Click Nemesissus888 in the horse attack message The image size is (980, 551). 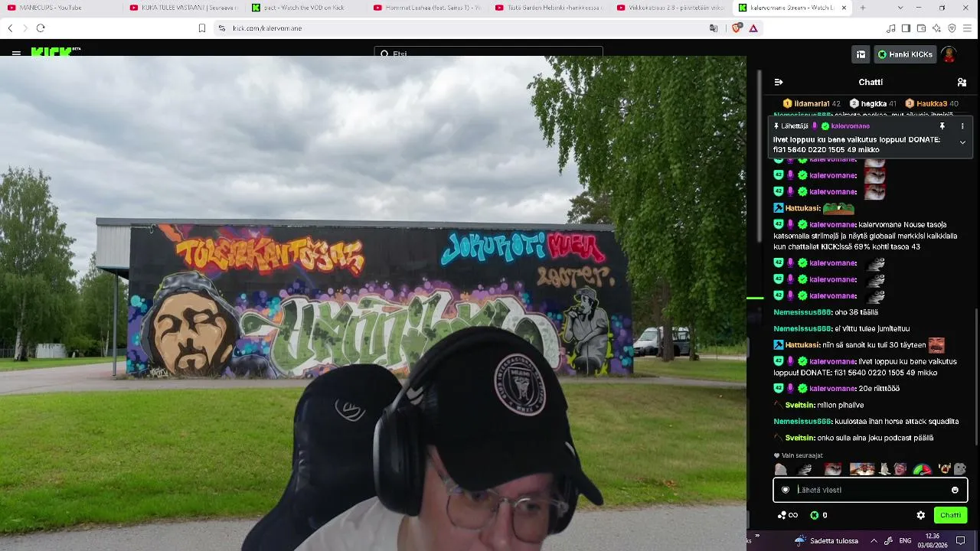point(802,422)
